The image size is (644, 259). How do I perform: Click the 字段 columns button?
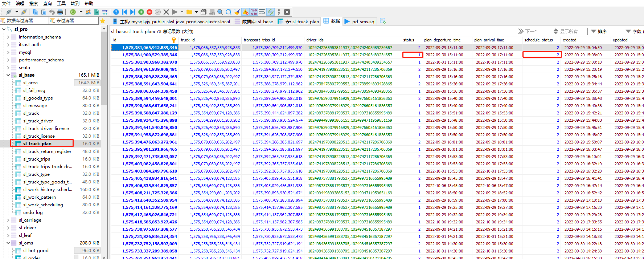tap(634, 32)
